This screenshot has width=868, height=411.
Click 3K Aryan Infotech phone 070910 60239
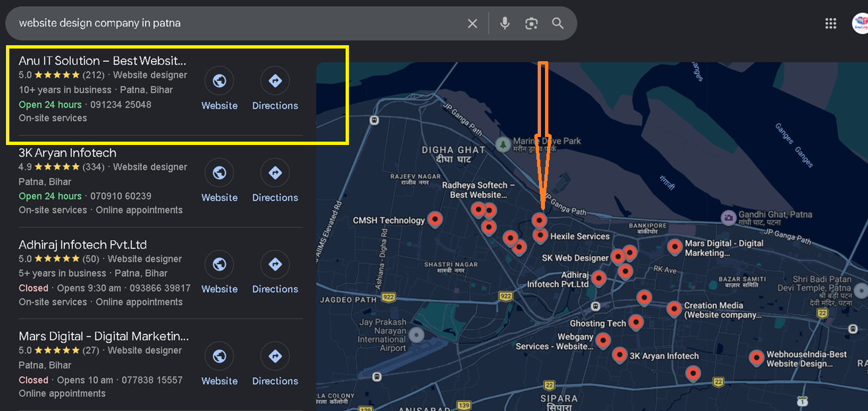pyautogui.click(x=121, y=196)
